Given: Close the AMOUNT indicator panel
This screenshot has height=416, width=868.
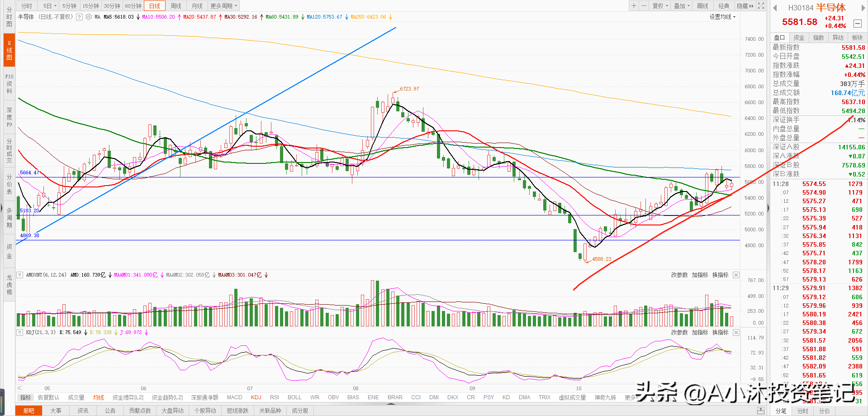Looking at the screenshot, I should (736, 275).
